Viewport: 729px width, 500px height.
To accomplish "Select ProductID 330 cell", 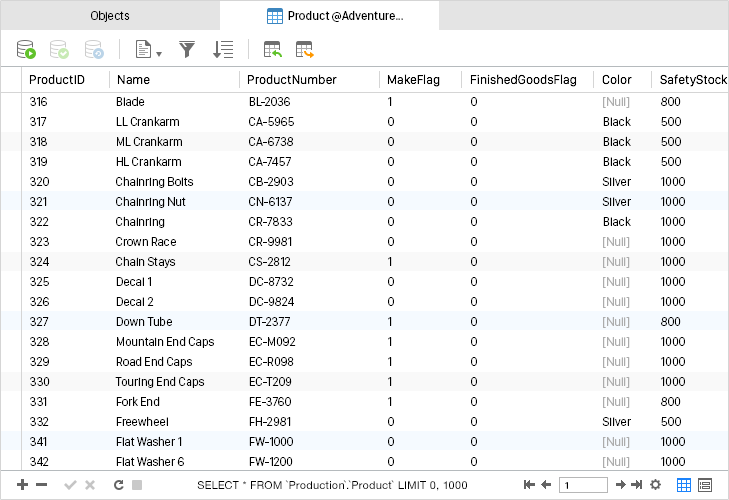I will point(40,382).
